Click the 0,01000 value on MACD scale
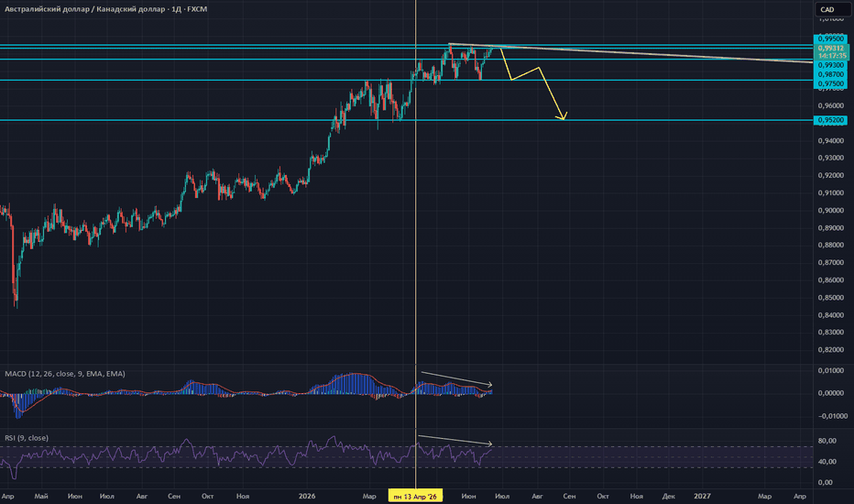 tap(830, 370)
